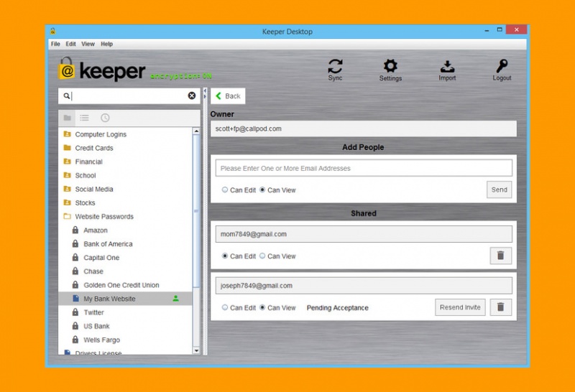Click the Back button
The height and width of the screenshot is (392, 575).
point(228,96)
